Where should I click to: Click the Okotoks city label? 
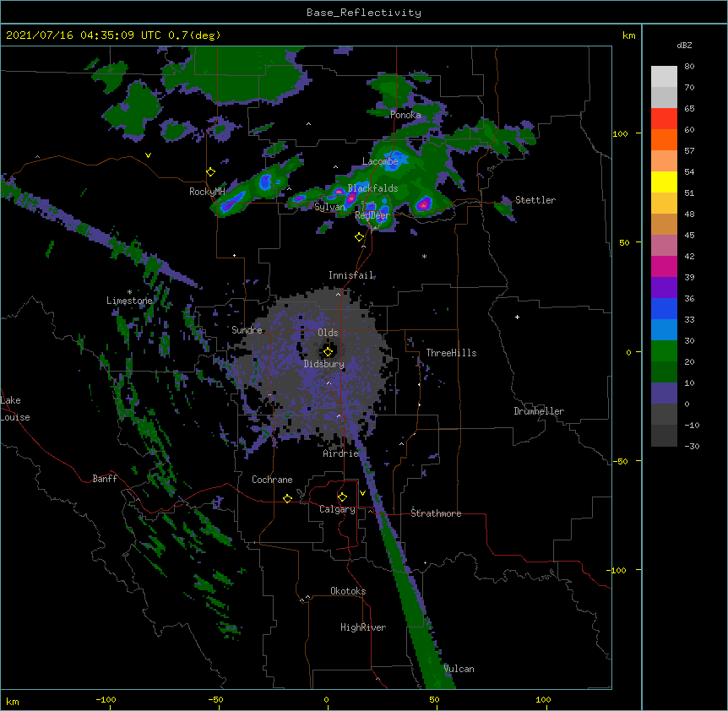point(348,591)
